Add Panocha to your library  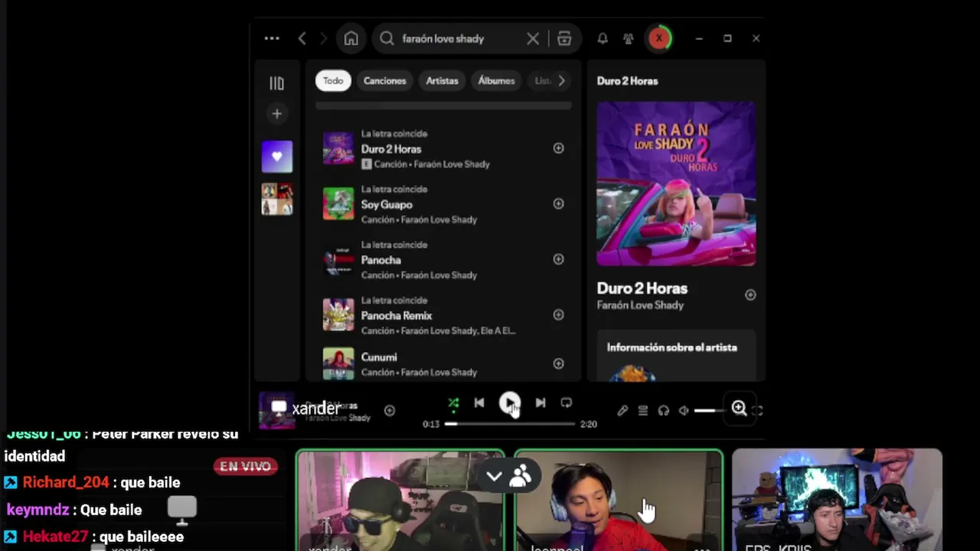tap(558, 259)
